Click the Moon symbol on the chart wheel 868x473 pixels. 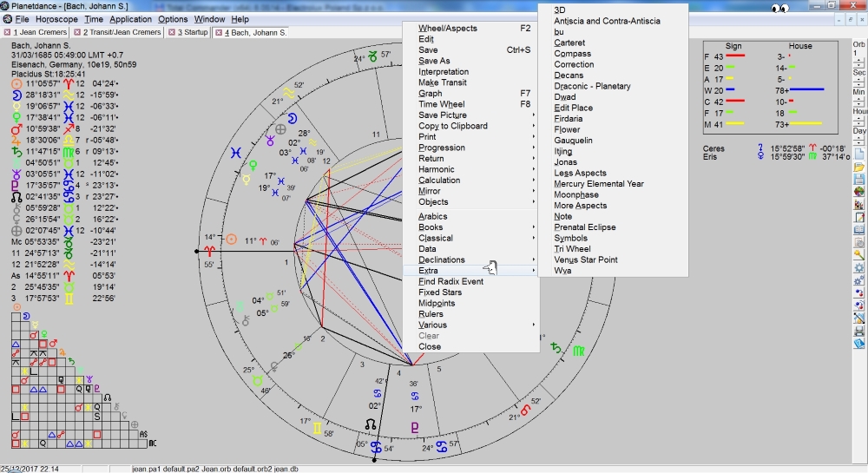coord(293,115)
